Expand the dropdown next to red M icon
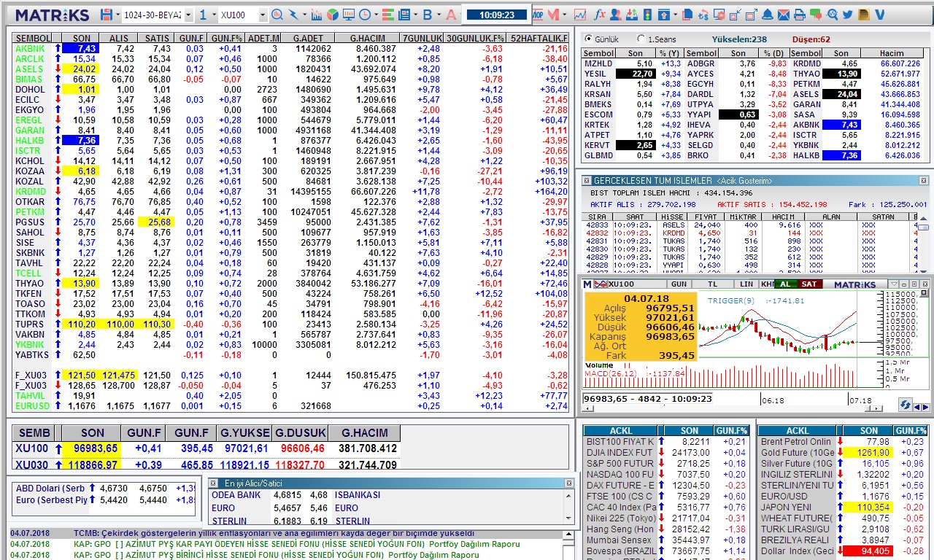This screenshot has width=934, height=560. [x=565, y=15]
